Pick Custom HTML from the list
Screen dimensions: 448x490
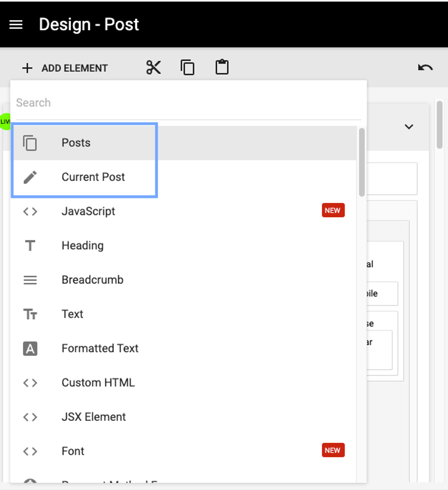(x=98, y=383)
